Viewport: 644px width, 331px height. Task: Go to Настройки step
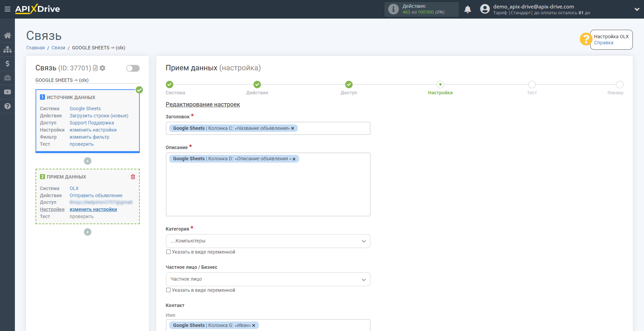(x=440, y=85)
